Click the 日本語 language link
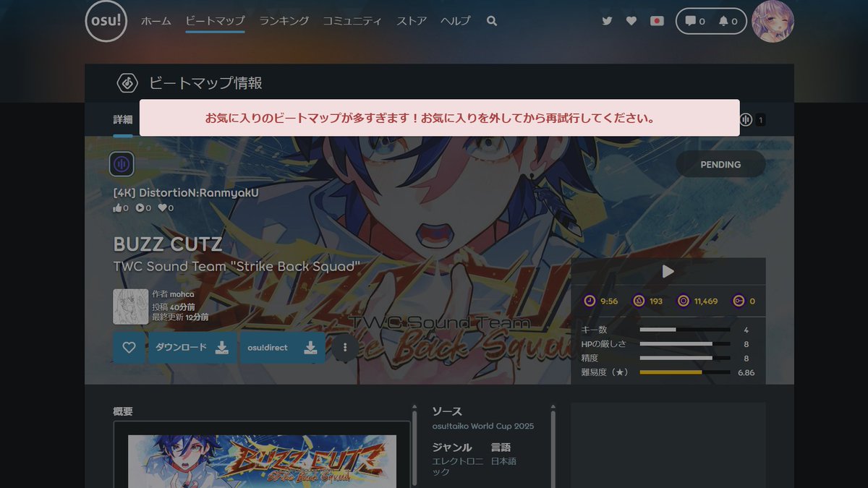 504,461
